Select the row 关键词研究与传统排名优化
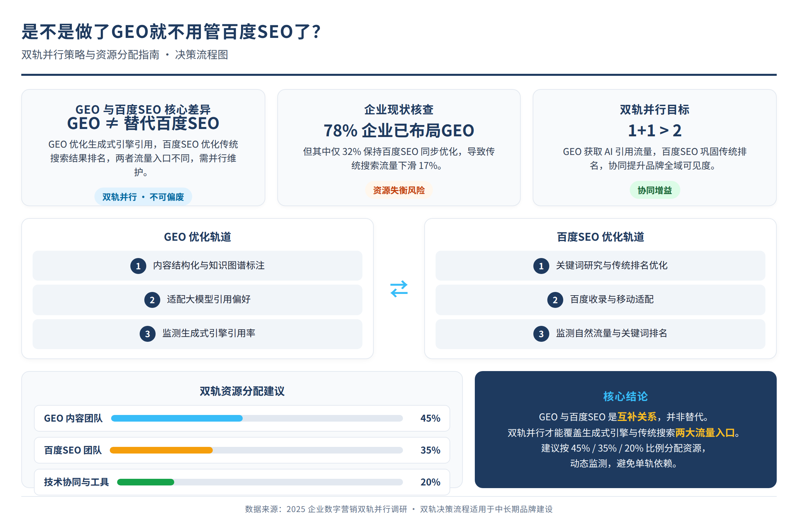Image resolution: width=798 pixels, height=532 pixels. click(600, 266)
